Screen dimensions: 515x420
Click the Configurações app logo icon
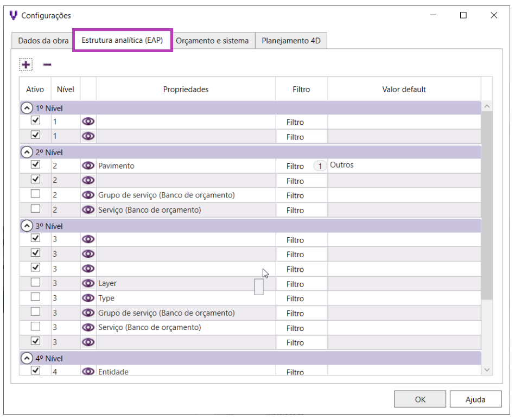(x=14, y=16)
